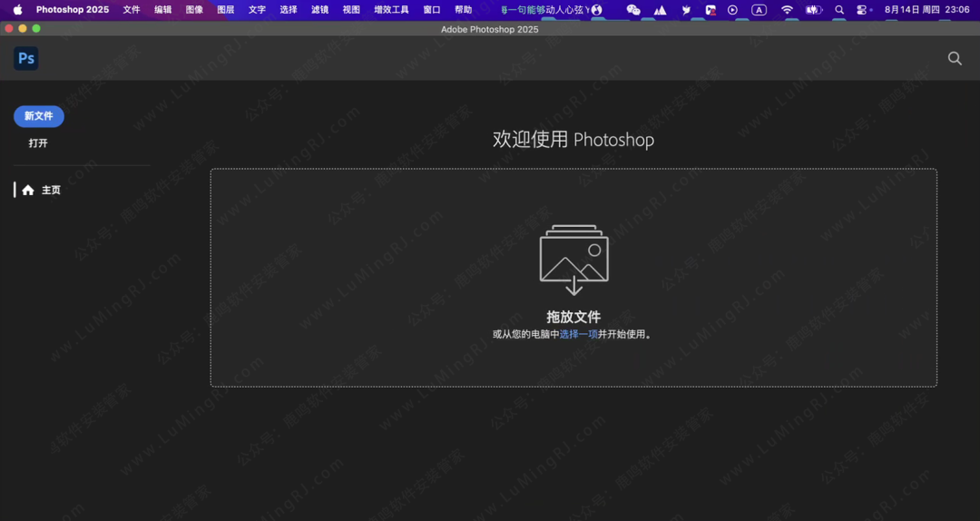Click the Adobe Photoshop 2025 window title

[489, 29]
